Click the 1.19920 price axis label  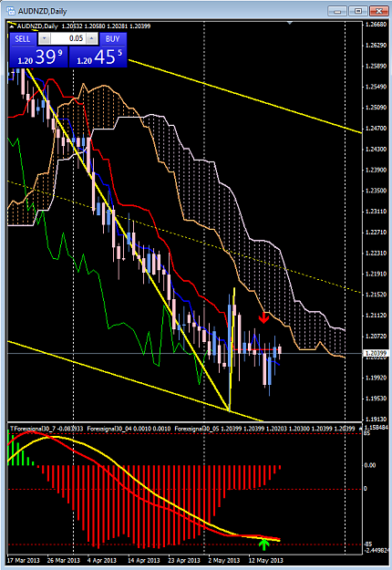pyautogui.click(x=376, y=378)
